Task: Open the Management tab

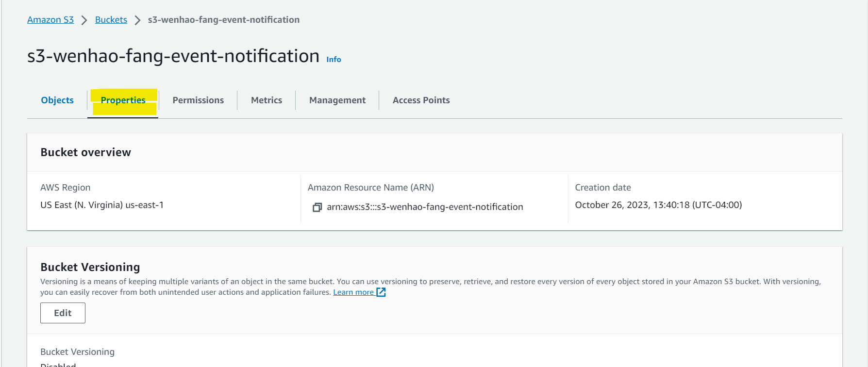Action: (337, 100)
